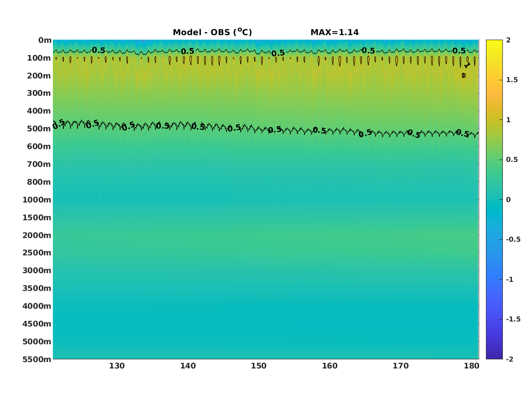Image resolution: width=532 pixels, height=399 pixels.
Task: Click the '0m' depth axis label
Action: tap(45, 41)
